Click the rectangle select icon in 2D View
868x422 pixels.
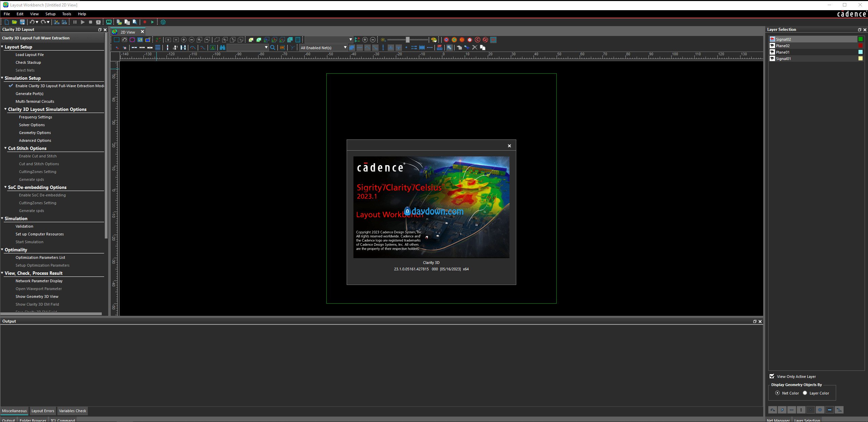coord(117,40)
